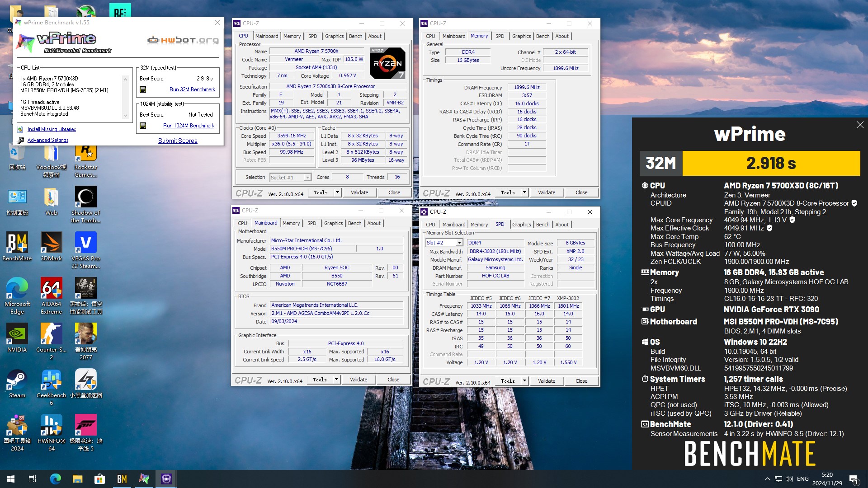The width and height of the screenshot is (868, 488).
Task: Open Steam desktop shortcut
Action: pyautogui.click(x=17, y=383)
